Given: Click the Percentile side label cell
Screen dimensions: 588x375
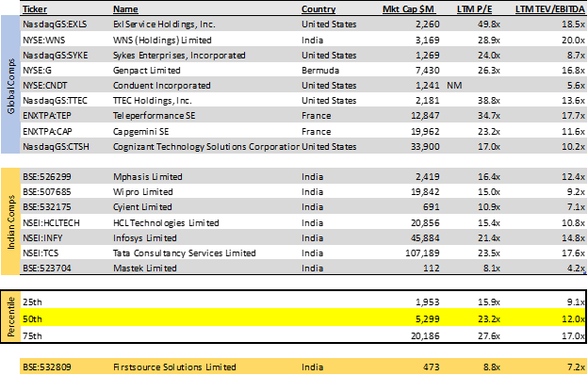Looking at the screenshot, I should click(x=10, y=317).
